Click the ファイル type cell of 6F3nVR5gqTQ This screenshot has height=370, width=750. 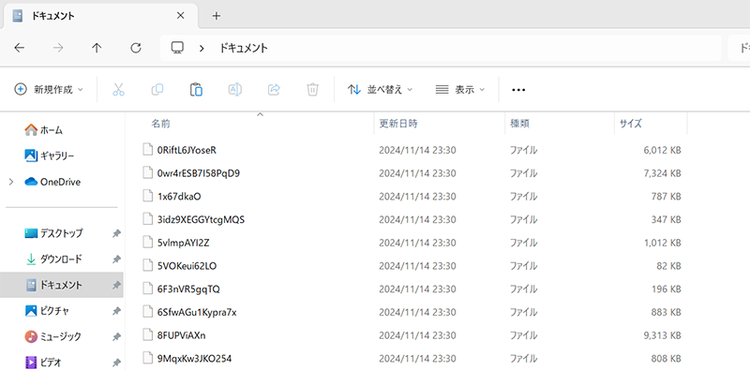pos(523,289)
